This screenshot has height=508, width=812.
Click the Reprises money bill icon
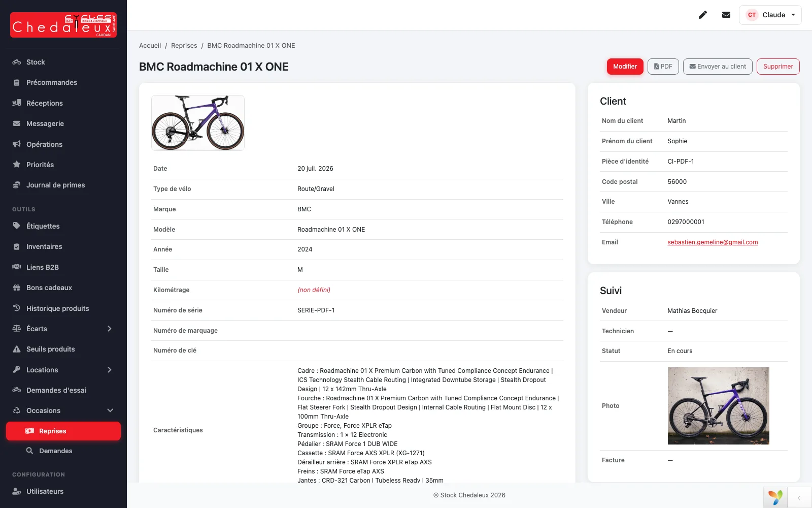[30, 431]
